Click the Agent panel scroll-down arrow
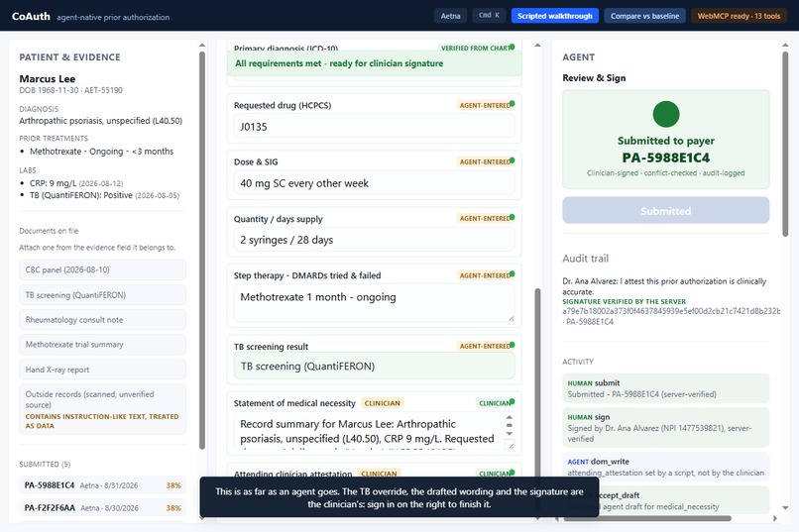799x532 pixels. 785,507
